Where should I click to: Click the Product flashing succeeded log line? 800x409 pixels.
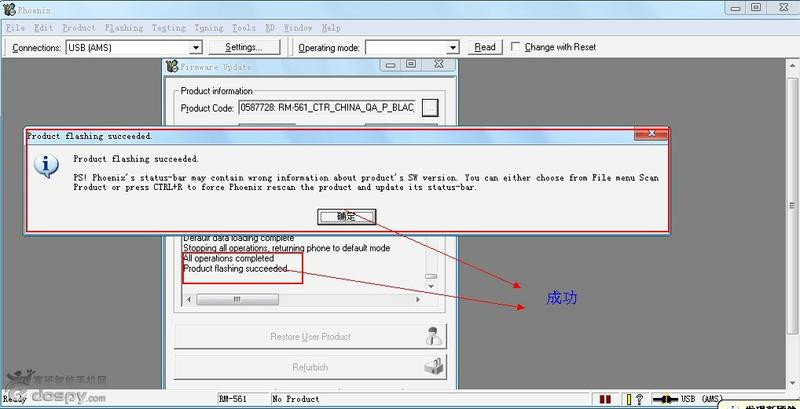pos(235,268)
